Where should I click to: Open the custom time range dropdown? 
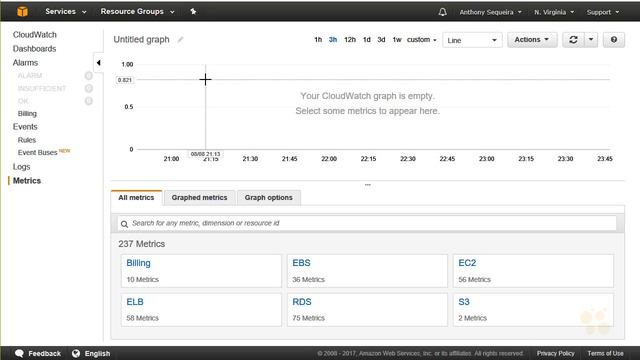[x=422, y=40]
